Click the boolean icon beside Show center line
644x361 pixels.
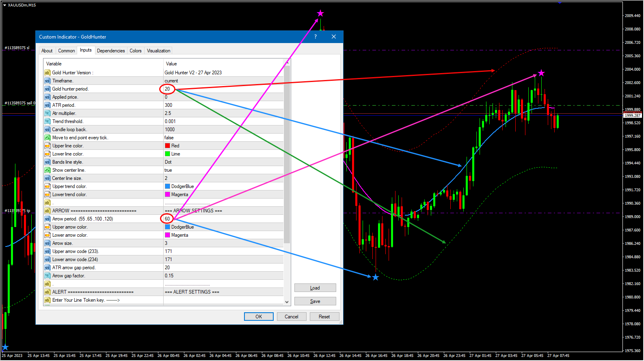coord(47,170)
